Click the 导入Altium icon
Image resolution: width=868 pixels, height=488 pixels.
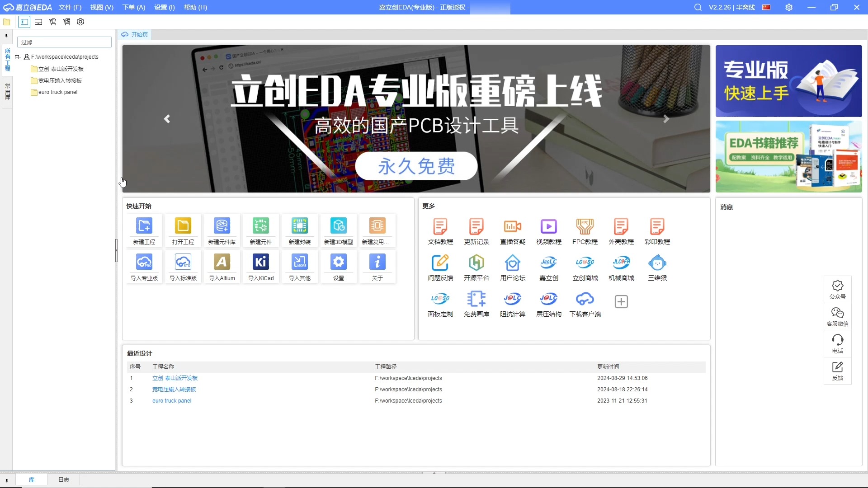click(x=222, y=262)
